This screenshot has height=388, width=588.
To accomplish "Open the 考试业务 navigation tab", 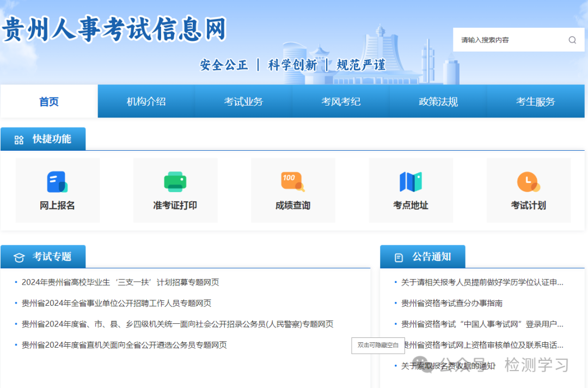I will (x=243, y=101).
